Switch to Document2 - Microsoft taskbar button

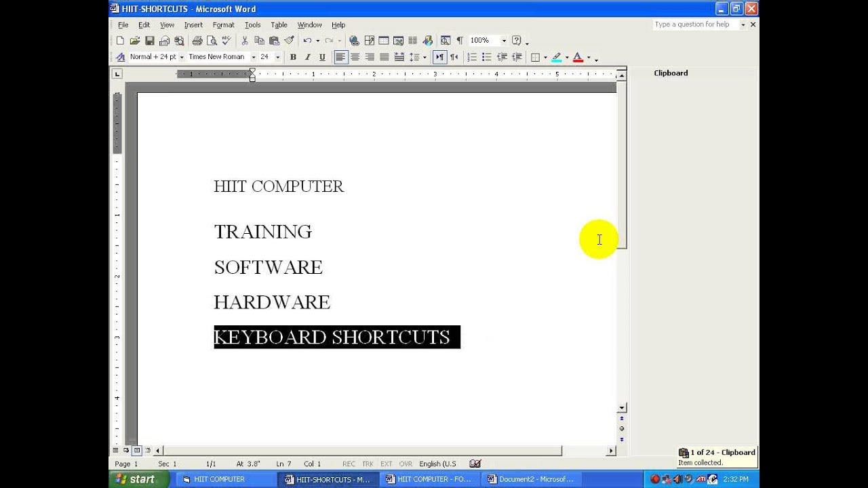(x=532, y=479)
